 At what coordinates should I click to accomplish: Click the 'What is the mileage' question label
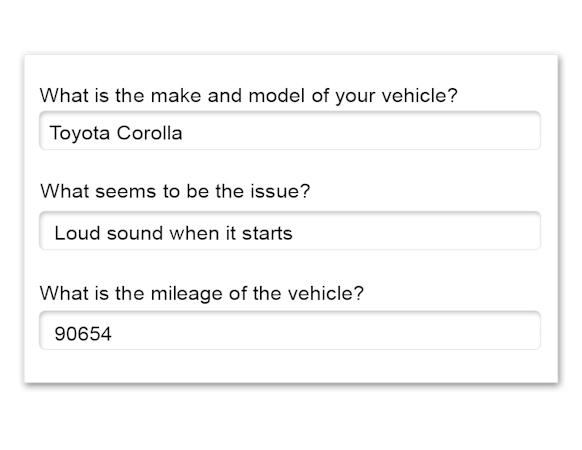(x=202, y=294)
